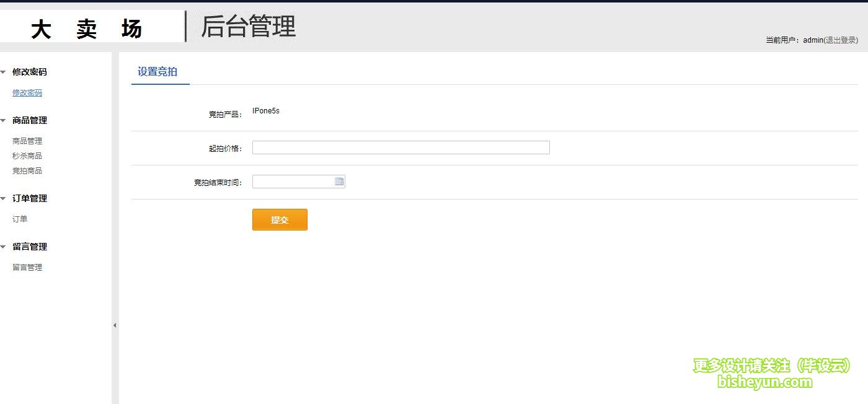Collapse the sidebar with the arrow handle
Screen dimensions: 868x404
(x=115, y=325)
